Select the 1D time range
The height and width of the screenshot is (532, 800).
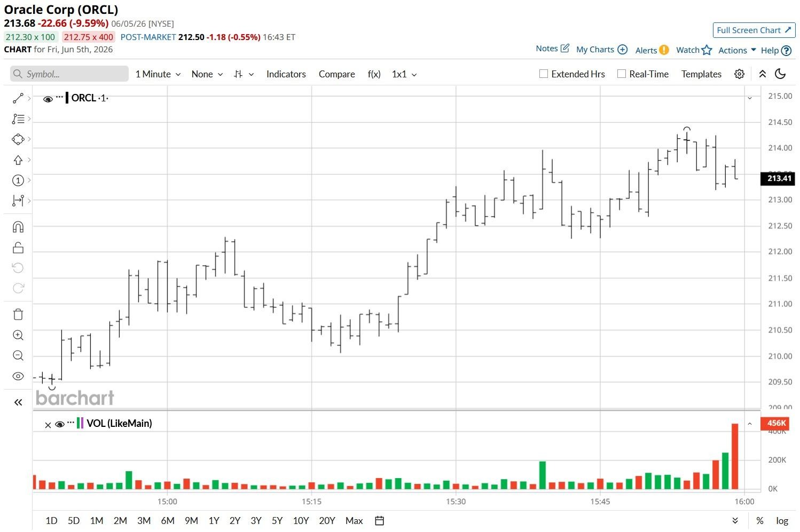point(51,521)
